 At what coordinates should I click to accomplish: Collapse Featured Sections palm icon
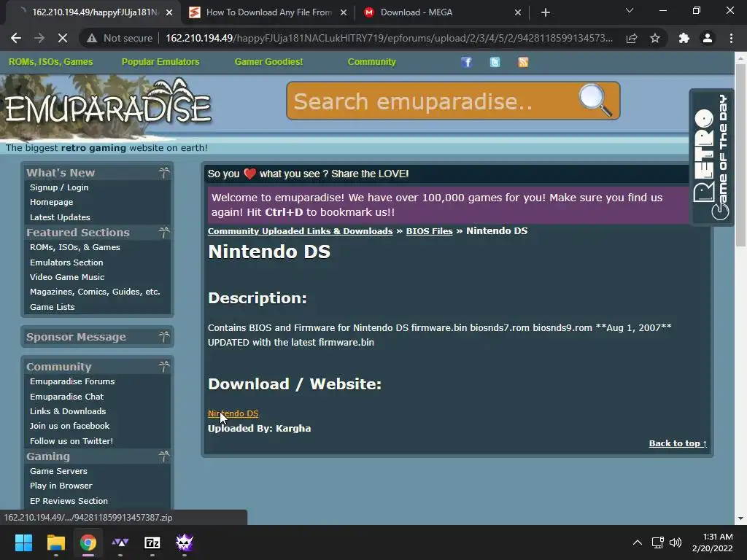164,232
